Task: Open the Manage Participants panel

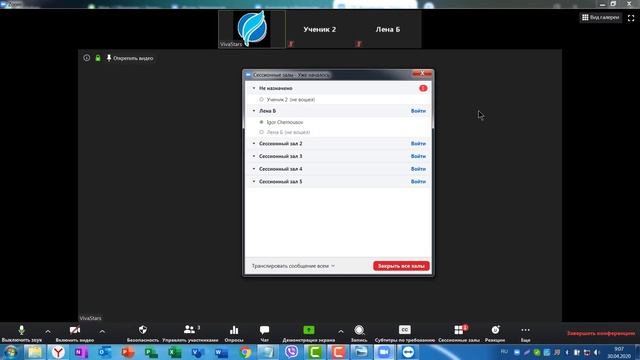Action: pos(190,333)
